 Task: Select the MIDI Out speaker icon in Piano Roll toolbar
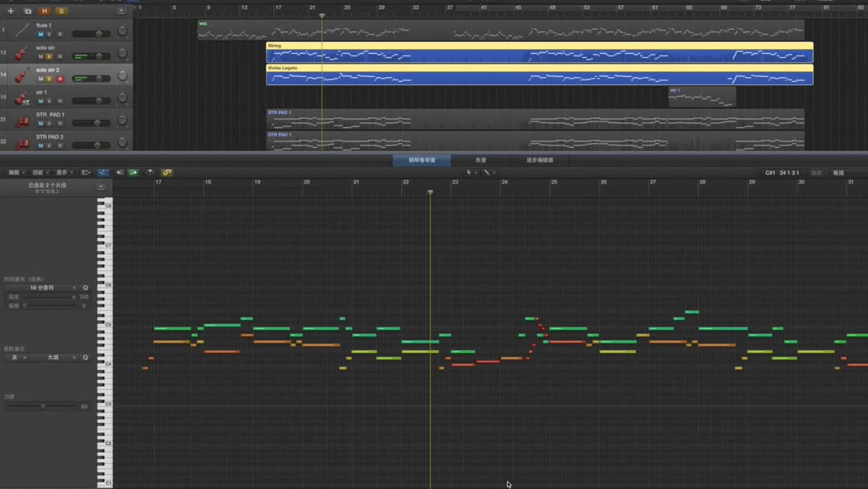118,171
